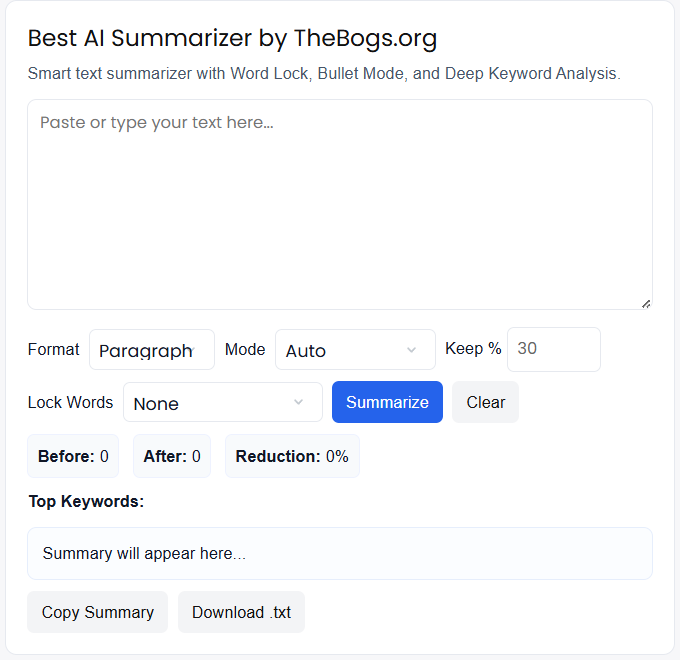The width and height of the screenshot is (680, 660).
Task: Click the "Summary will appear here" output box
Action: click(x=339, y=553)
